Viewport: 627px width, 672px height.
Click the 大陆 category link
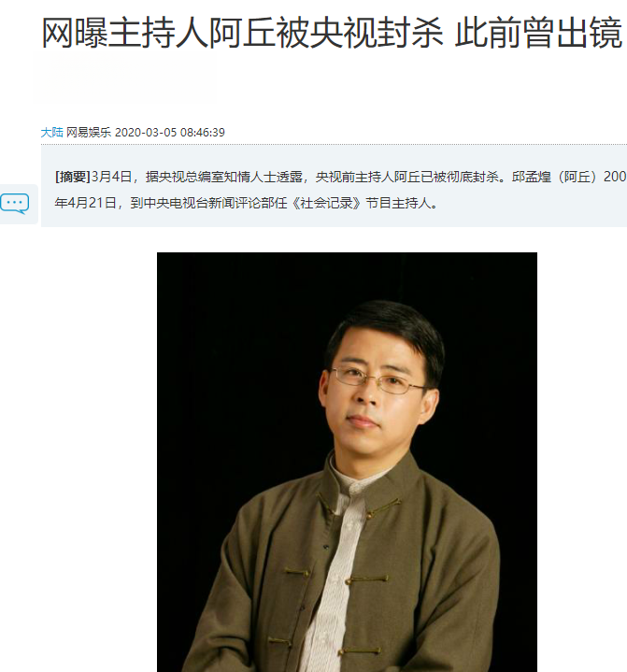pos(51,133)
